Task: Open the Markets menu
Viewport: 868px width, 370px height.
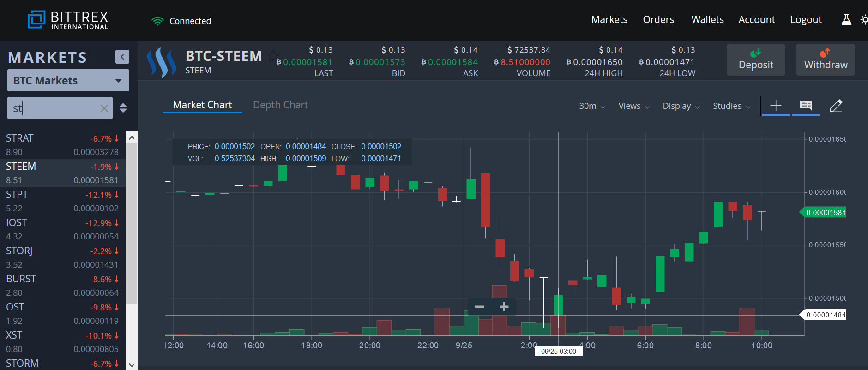Action: [x=609, y=19]
